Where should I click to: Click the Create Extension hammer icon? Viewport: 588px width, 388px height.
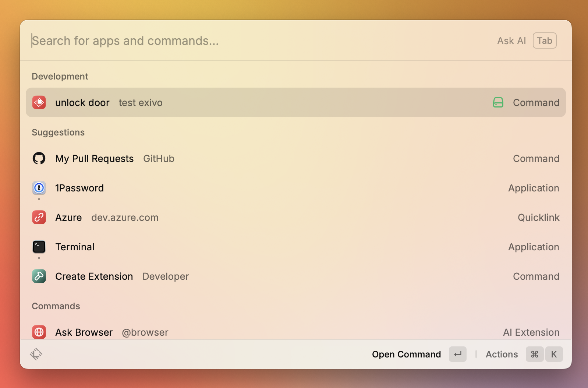point(39,276)
